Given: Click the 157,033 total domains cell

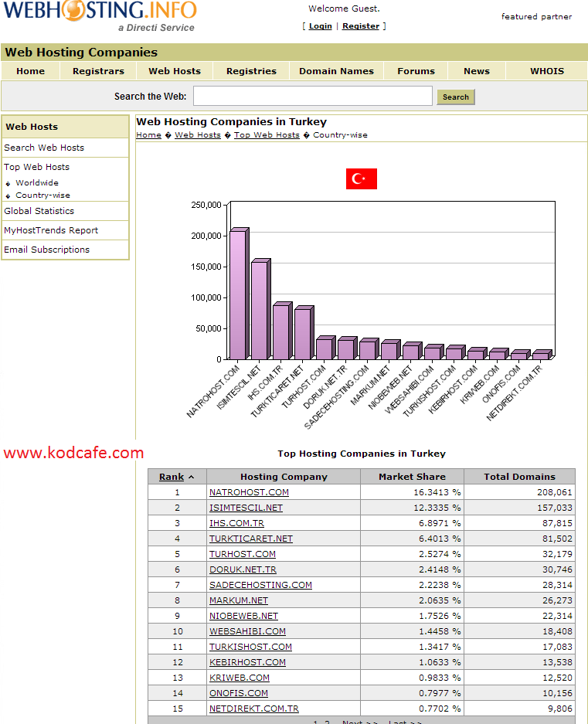Looking at the screenshot, I should pyautogui.click(x=520, y=508).
